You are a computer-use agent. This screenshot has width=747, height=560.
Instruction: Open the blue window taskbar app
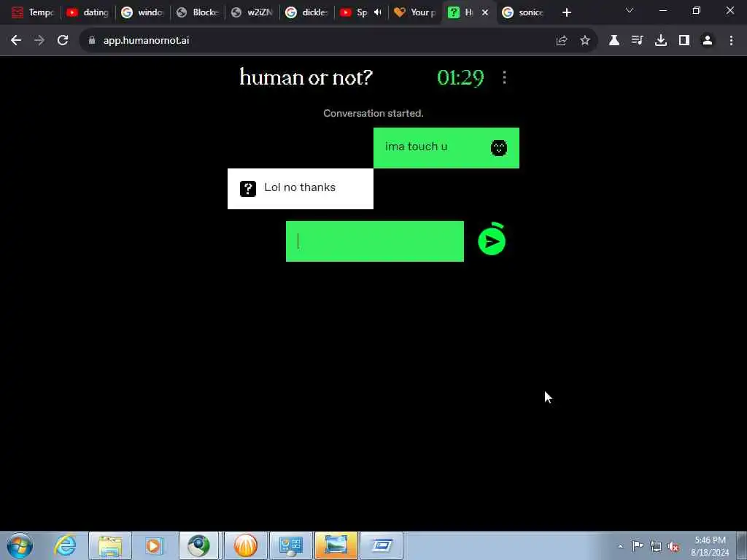coord(381,545)
